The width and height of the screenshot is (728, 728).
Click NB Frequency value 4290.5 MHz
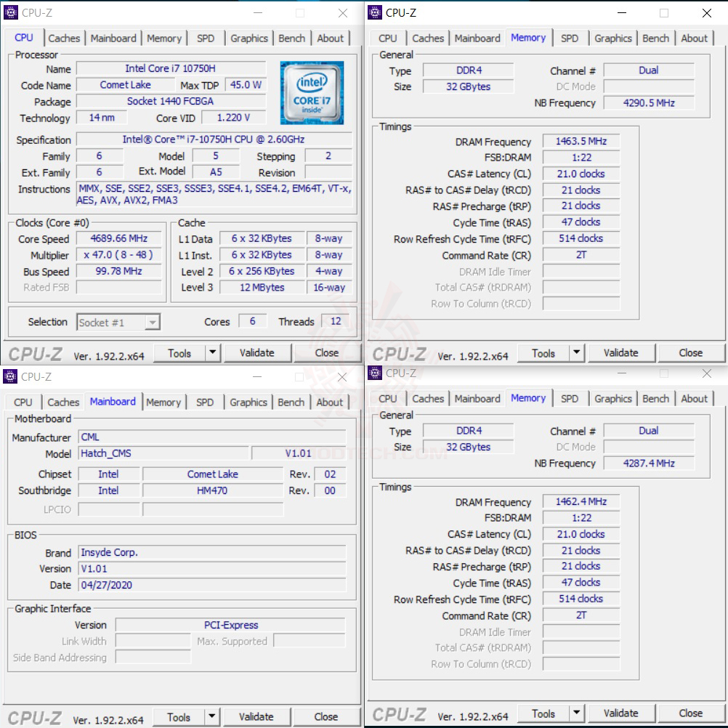click(x=649, y=102)
